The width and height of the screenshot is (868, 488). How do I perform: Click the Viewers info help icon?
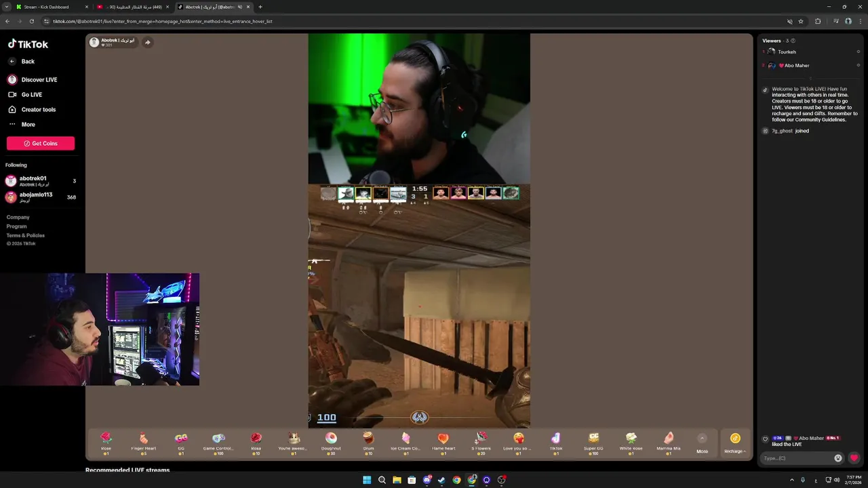793,41
